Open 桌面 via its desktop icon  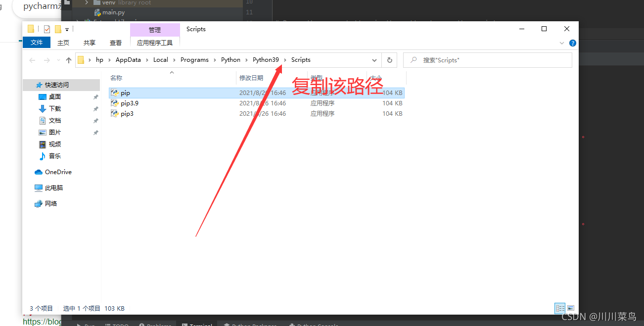43,97
